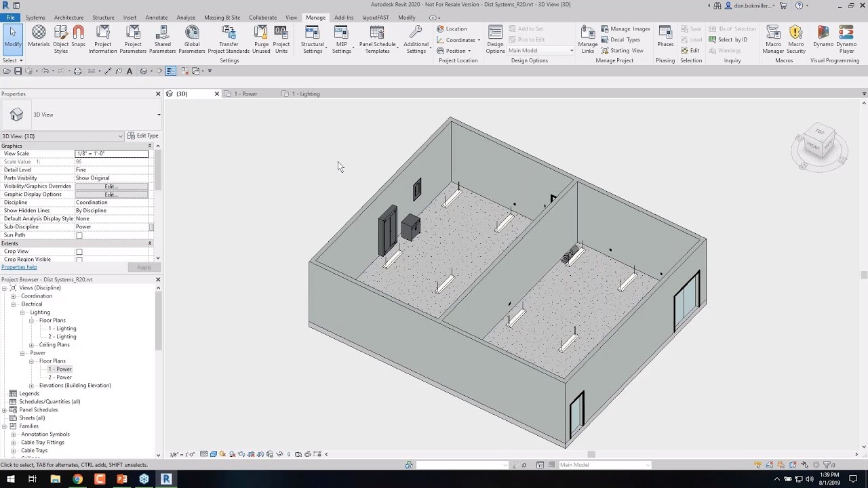Open Macro Security settings

click(796, 39)
